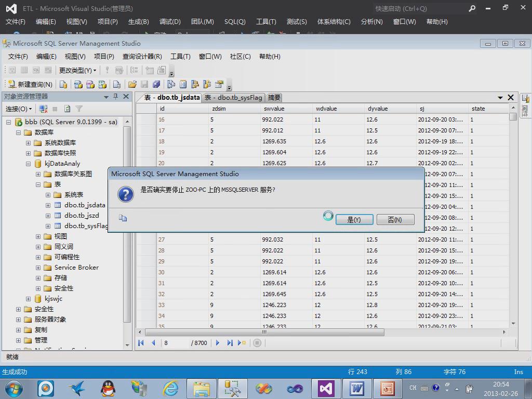This screenshot has width=532, height=399.
Task: Click the move-to-new-row navigation icon
Action: 242,343
